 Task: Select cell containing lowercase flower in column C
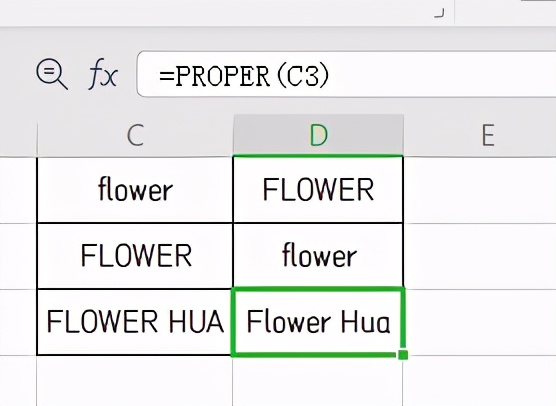point(135,190)
